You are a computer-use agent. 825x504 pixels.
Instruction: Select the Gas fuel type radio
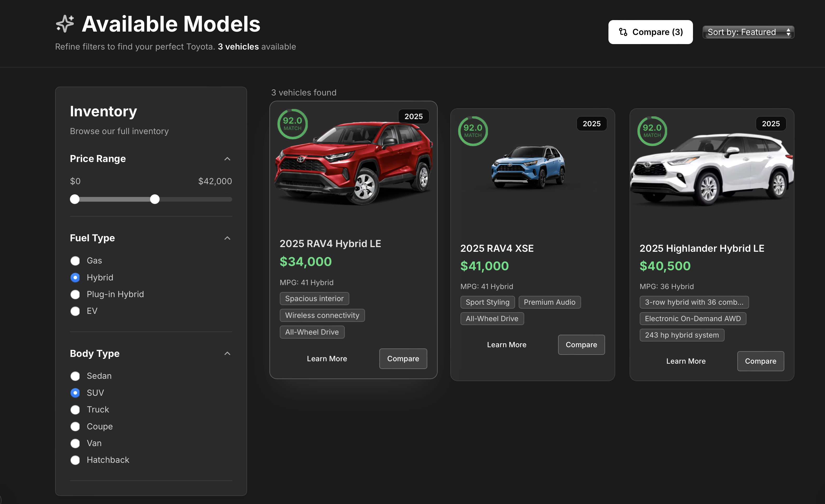(x=75, y=261)
